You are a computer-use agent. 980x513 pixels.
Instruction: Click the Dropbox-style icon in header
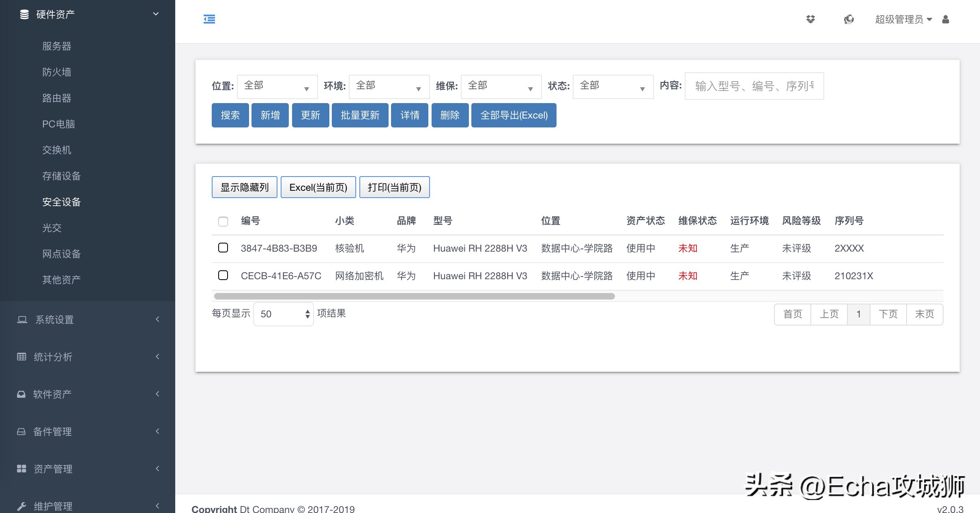coord(810,19)
